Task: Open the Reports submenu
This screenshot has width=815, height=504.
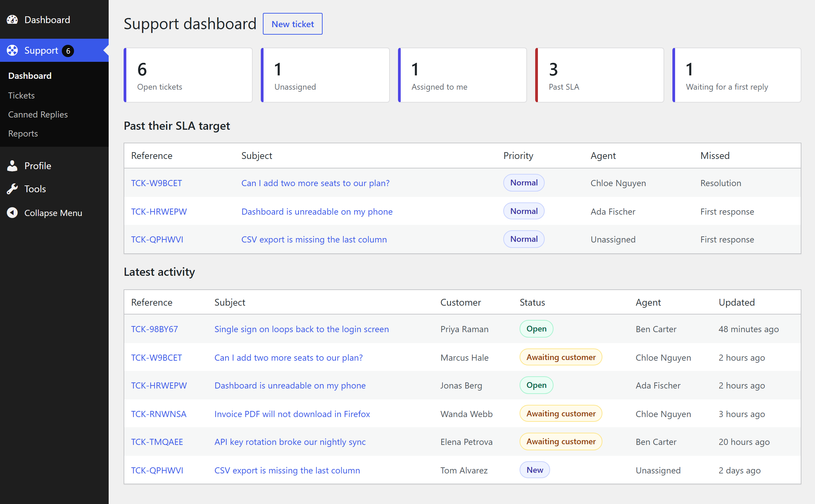Action: click(23, 133)
